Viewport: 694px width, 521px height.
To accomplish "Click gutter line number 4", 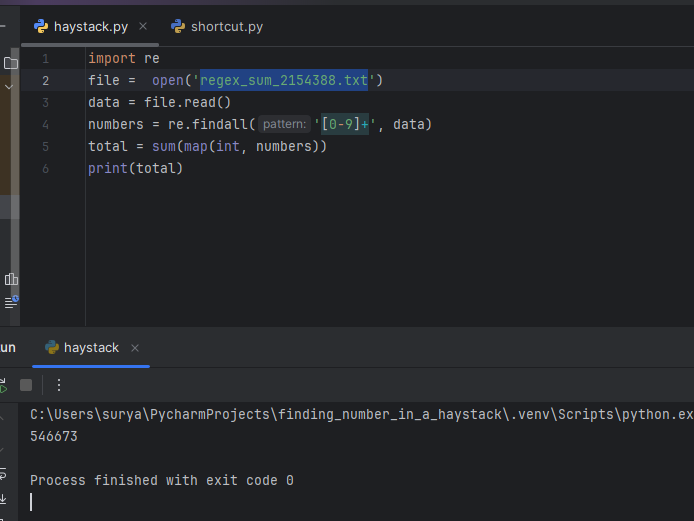I will [46, 125].
